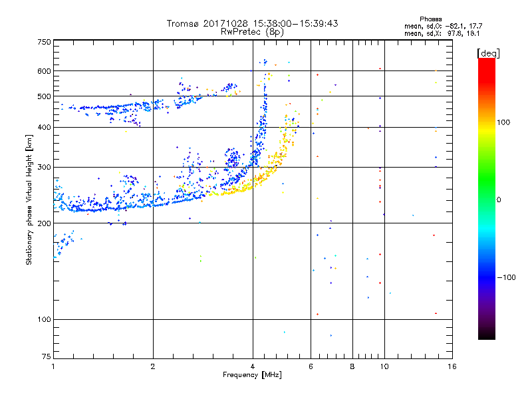This screenshot has width=532, height=399.
Task: Click the 16 tick on the frequency axis
Action: (x=452, y=366)
